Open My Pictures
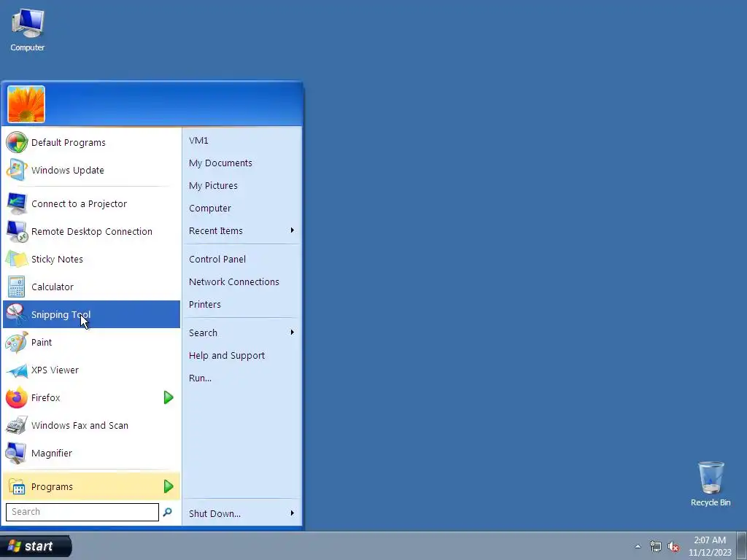Image resolution: width=747 pixels, height=560 pixels. (213, 186)
